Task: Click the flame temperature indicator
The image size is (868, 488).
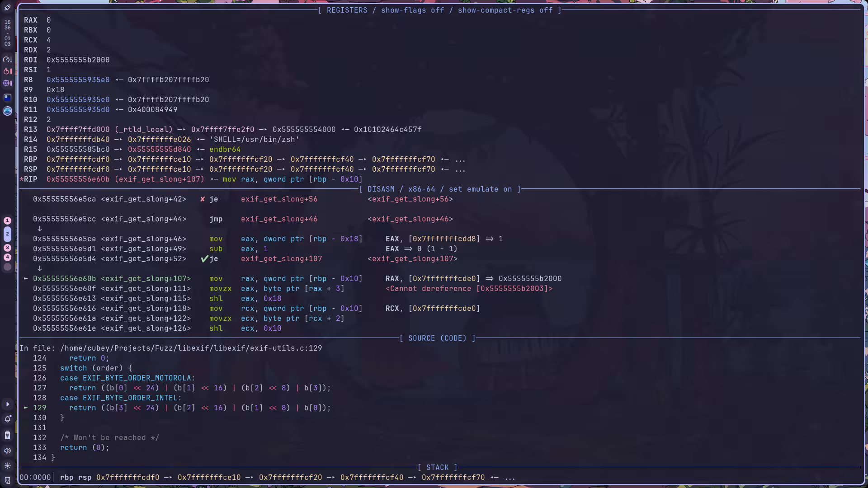Action: tap(7, 71)
